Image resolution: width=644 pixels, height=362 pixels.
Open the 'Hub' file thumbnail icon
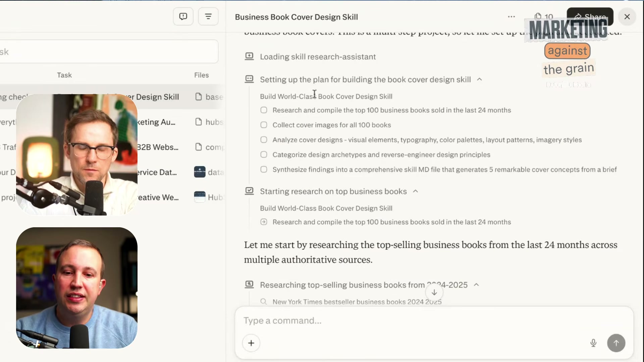pyautogui.click(x=200, y=197)
